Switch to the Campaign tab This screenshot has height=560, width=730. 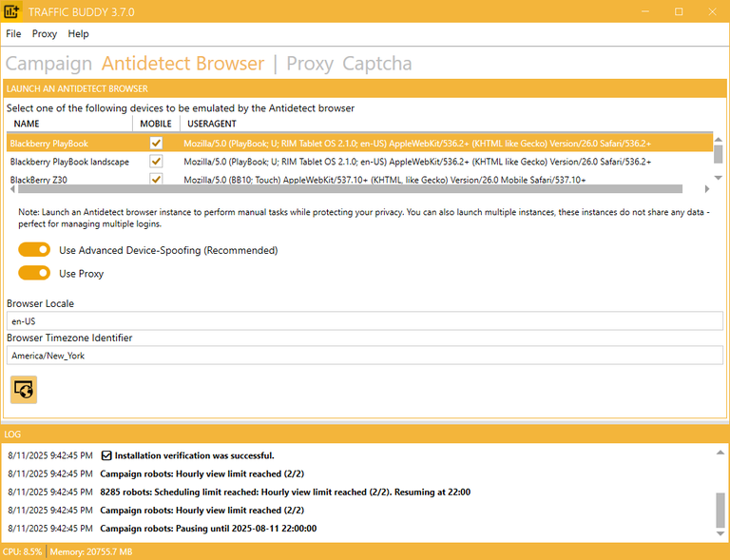click(x=48, y=64)
